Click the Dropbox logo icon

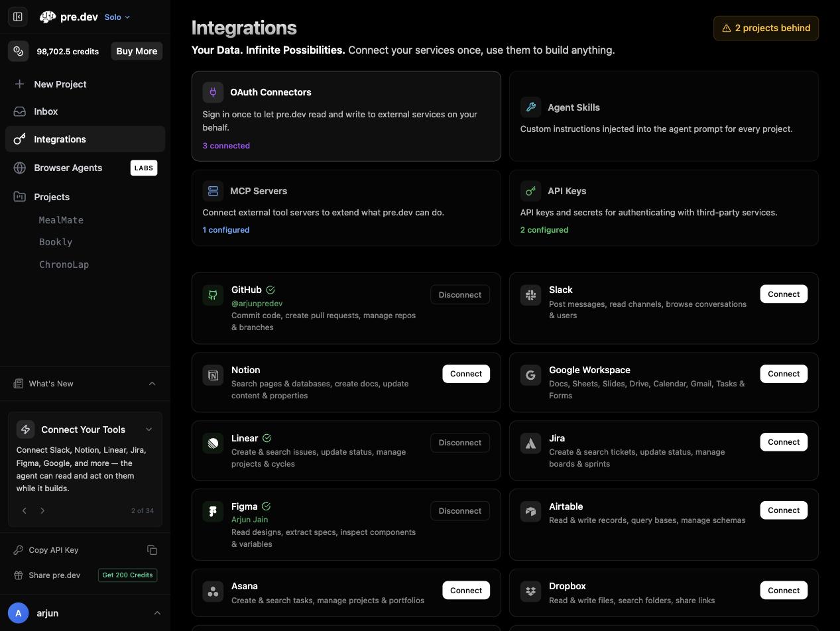pos(530,591)
